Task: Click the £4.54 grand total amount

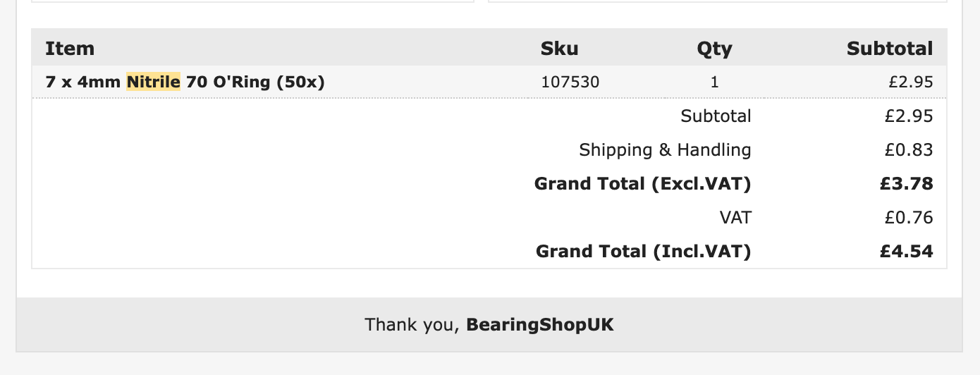Action: tap(906, 251)
